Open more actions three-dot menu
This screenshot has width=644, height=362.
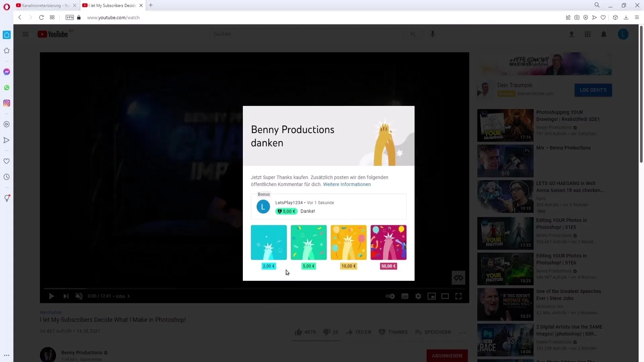click(463, 333)
